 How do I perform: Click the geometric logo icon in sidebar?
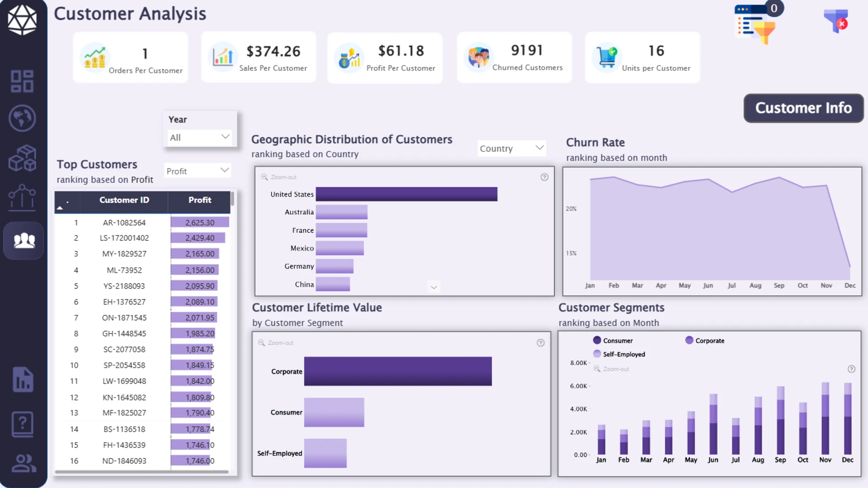click(22, 19)
